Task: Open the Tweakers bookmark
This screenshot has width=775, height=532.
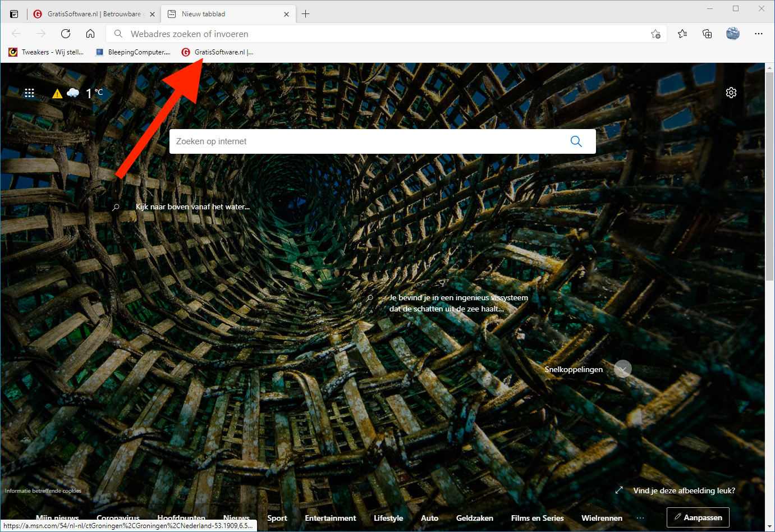Action: coord(47,52)
